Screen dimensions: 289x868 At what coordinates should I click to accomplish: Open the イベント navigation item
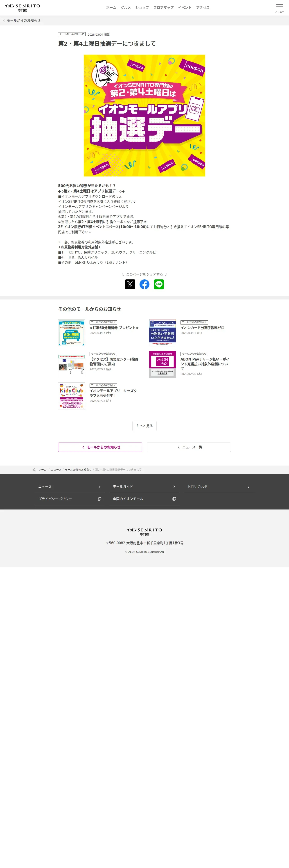(x=185, y=8)
